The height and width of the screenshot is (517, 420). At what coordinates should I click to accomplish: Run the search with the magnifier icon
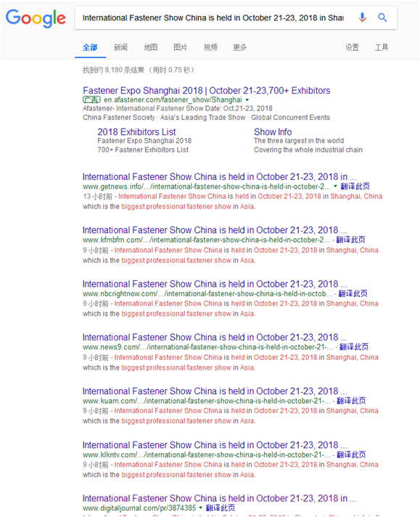click(x=382, y=17)
